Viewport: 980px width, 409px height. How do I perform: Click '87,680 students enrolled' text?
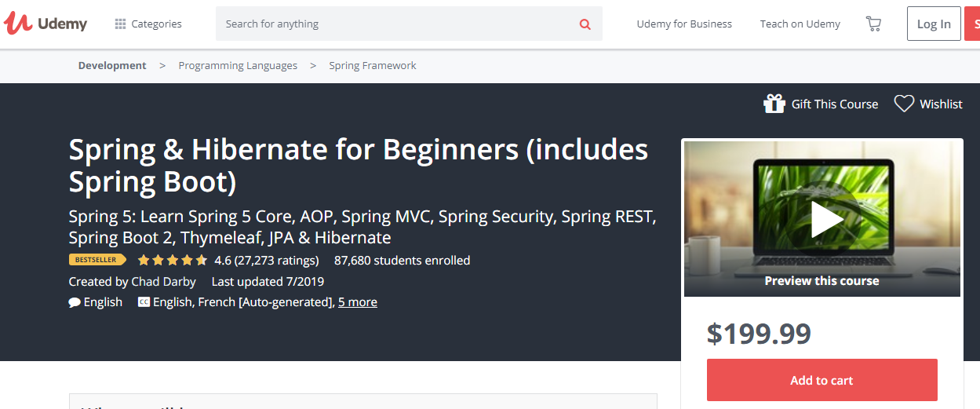tap(402, 260)
